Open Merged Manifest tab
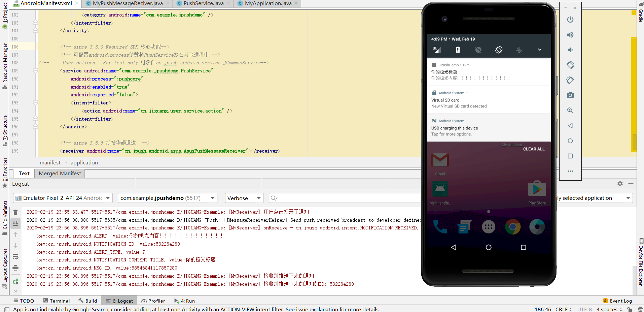644x312 pixels. point(60,174)
